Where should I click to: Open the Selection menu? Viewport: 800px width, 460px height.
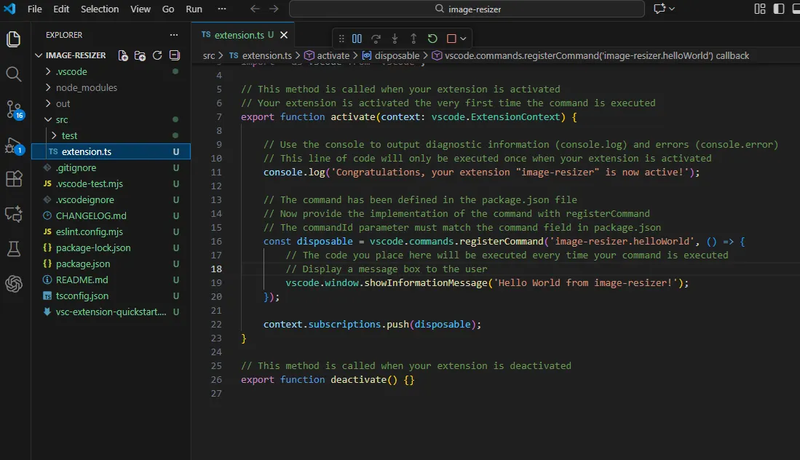pyautogui.click(x=99, y=9)
